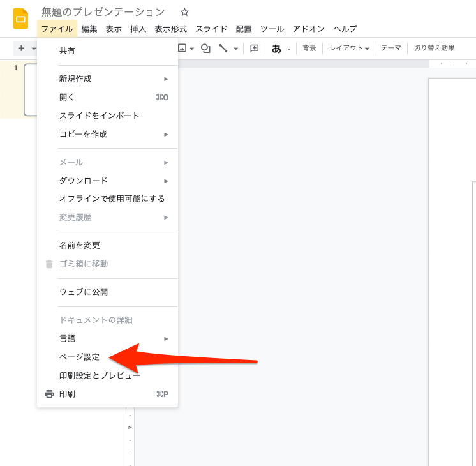The image size is (476, 466).
Task: Open the Google Slides home logo
Action: [x=20, y=19]
